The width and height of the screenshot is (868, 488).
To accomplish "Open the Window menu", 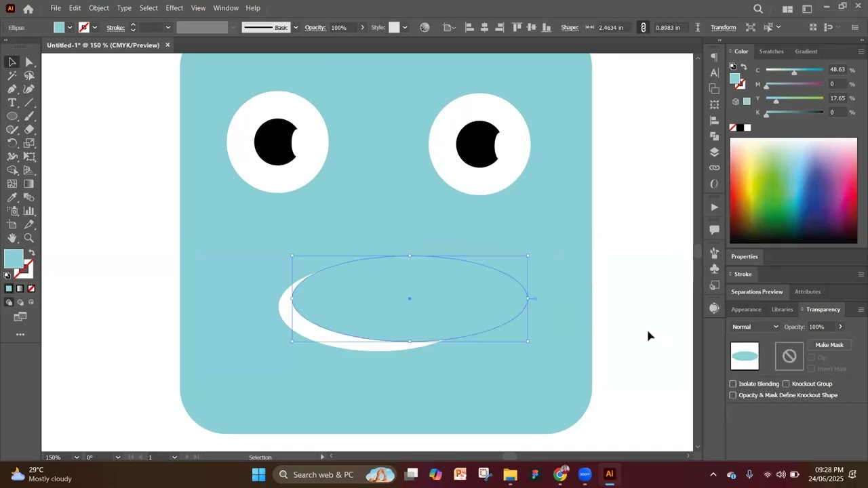I will coord(226,8).
